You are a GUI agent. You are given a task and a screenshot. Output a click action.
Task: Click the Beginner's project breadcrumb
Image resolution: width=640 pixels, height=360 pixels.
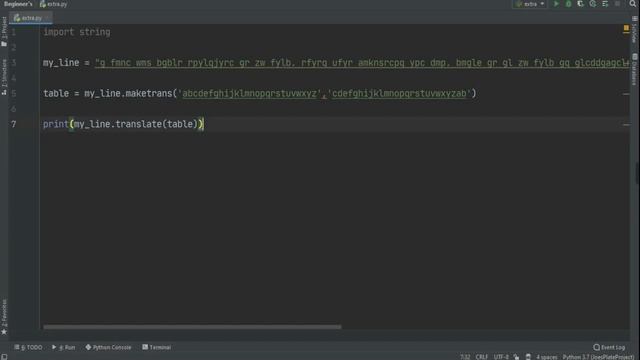(18, 4)
